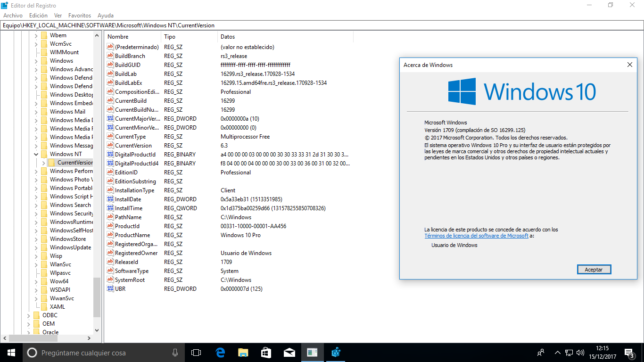Open the Favoritos menu
Screen dimensions: 644x362
(x=80, y=16)
